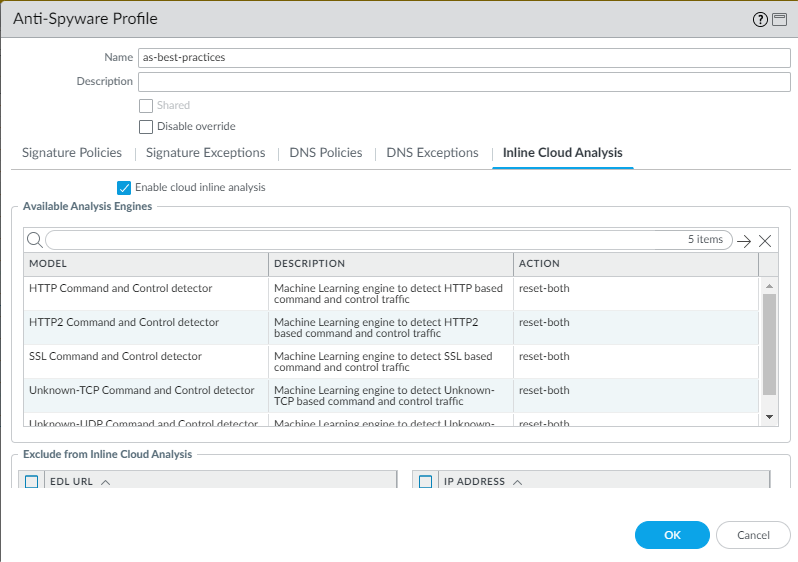Viewport: 798px width, 562px height.
Task: Sort IP ADDRESS column by its arrow
Action: pos(517,482)
